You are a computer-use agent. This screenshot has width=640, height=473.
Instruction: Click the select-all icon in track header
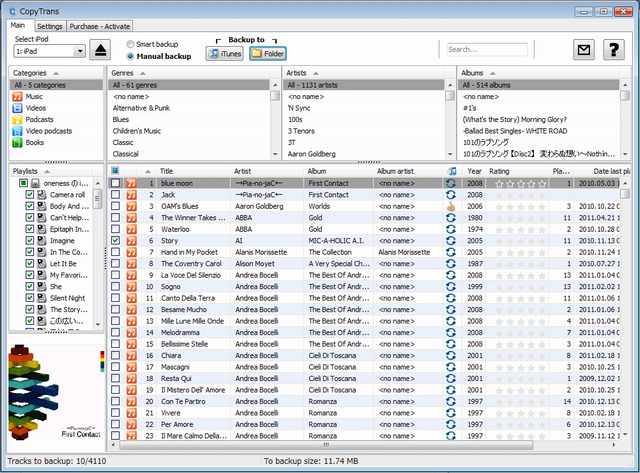tap(116, 171)
